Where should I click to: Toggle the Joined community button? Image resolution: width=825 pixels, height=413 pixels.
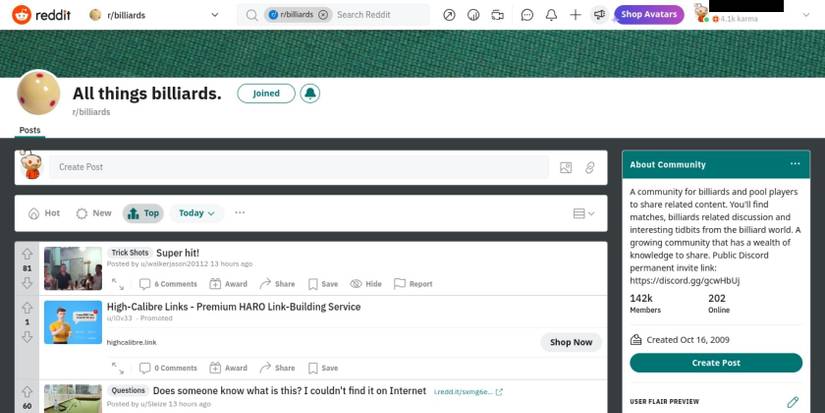[x=266, y=93]
